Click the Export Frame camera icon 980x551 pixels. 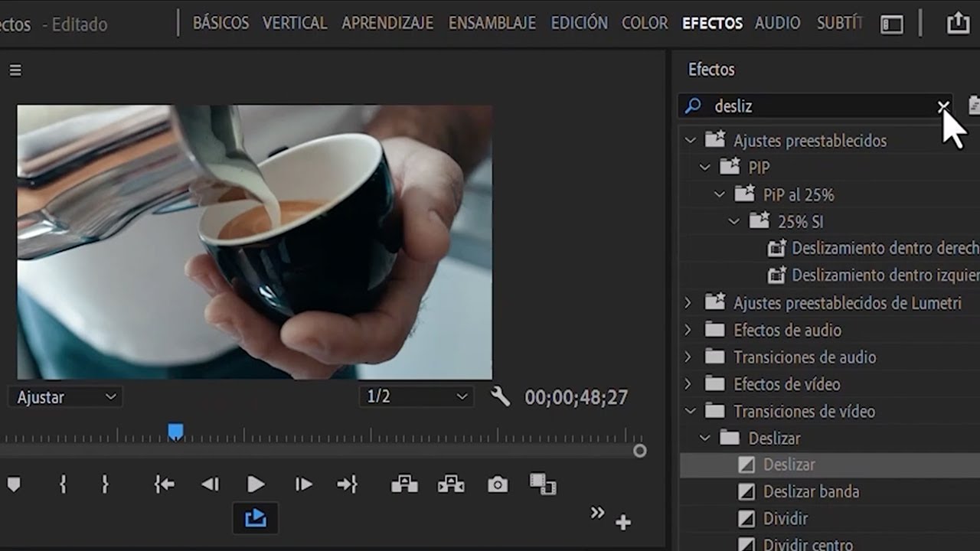tap(498, 484)
